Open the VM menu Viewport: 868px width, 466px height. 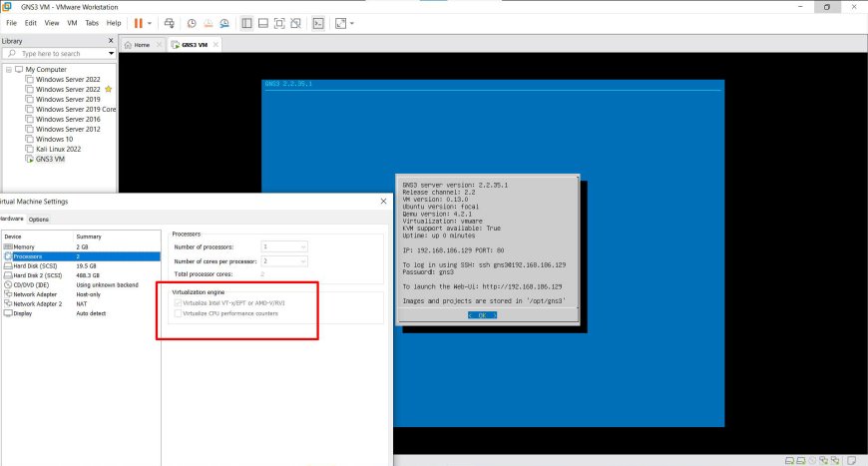point(72,23)
